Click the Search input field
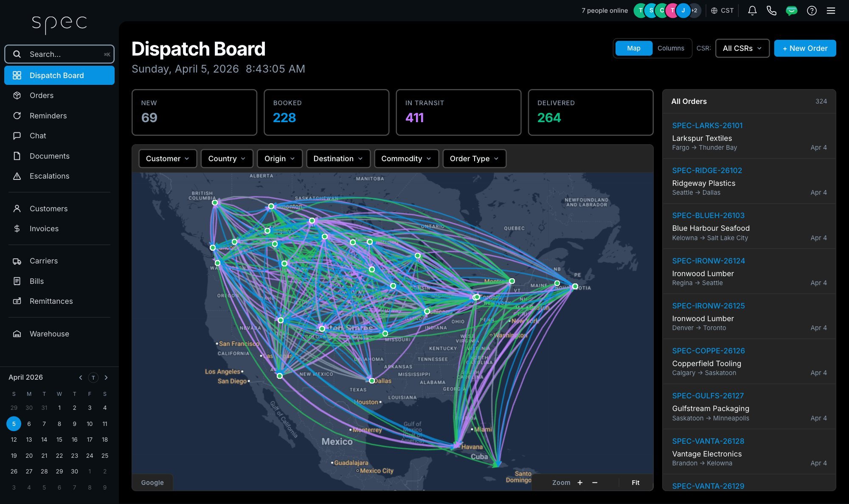Screen dimensions: 849x504 pyautogui.click(x=59, y=54)
